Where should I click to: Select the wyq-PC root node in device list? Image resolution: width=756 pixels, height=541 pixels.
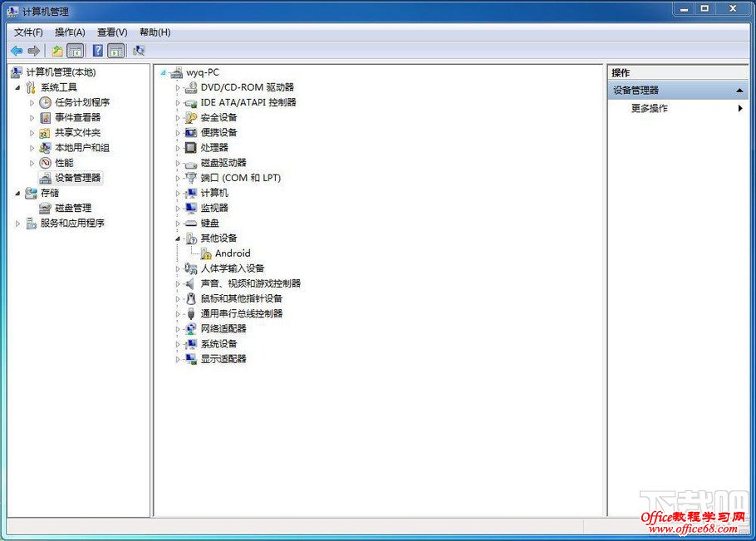(x=204, y=71)
